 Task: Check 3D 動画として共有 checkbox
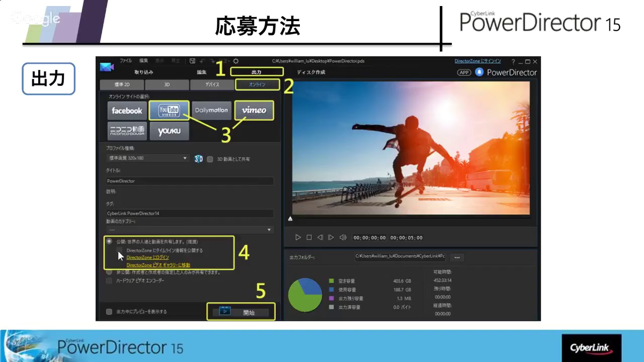click(x=210, y=159)
